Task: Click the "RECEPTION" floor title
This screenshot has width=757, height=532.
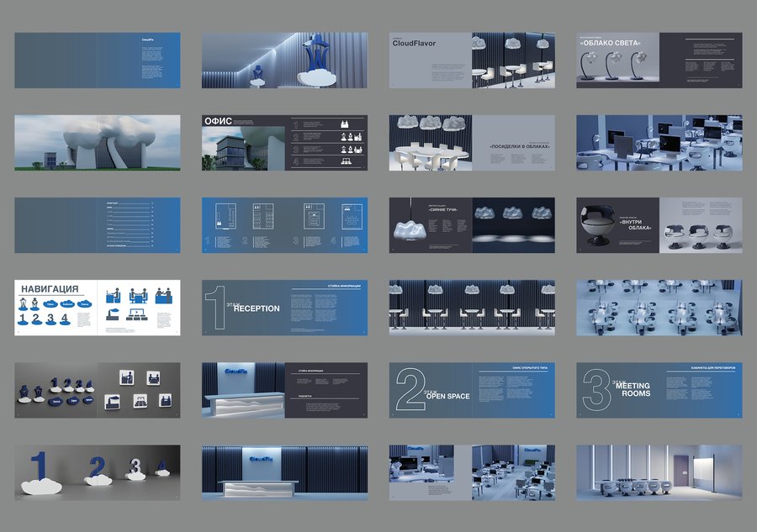Action: click(257, 308)
